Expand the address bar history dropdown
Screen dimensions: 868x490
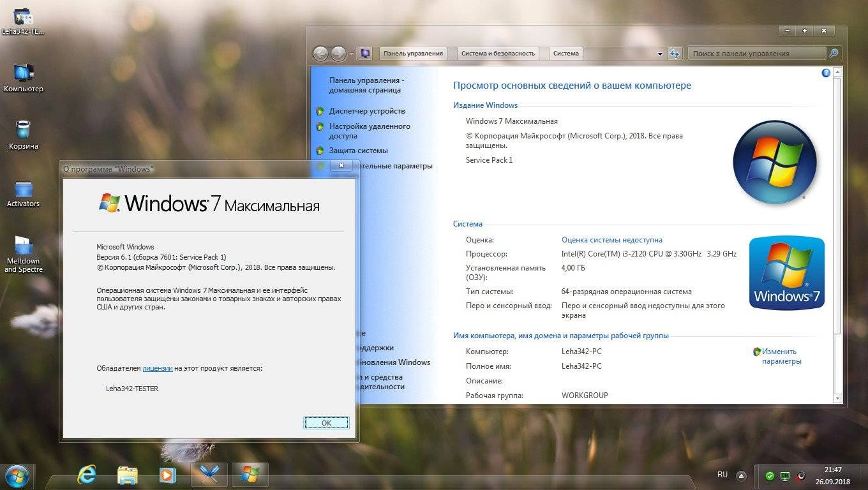661,54
